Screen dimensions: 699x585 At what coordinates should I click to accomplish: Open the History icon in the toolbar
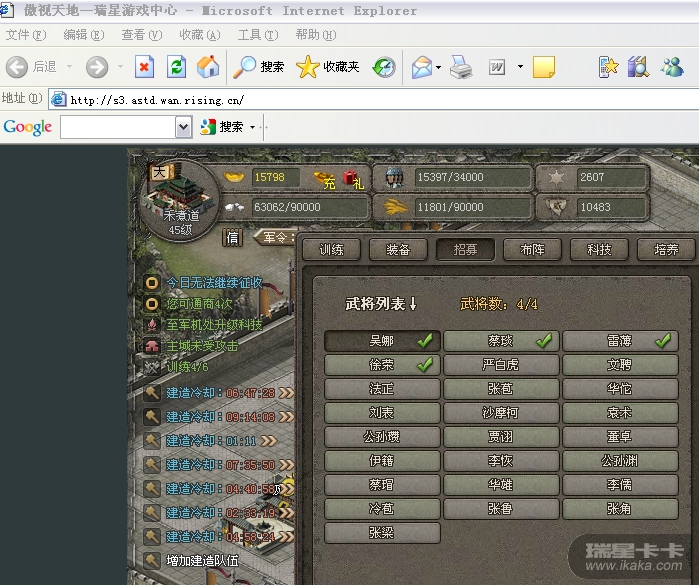click(384, 67)
